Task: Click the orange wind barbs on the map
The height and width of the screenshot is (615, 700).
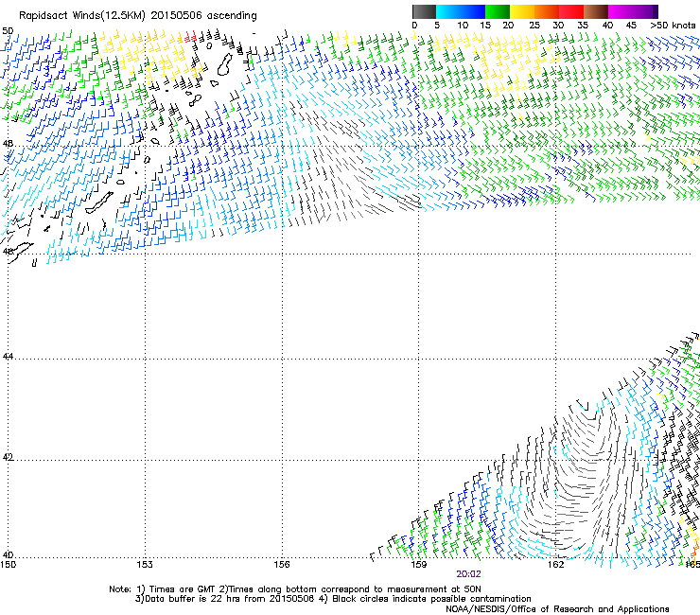Action: click(x=694, y=549)
